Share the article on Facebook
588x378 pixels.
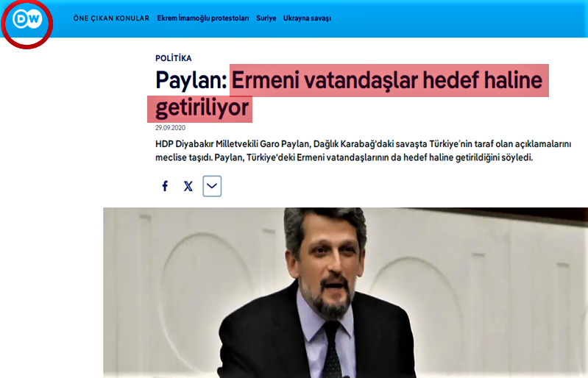(165, 186)
